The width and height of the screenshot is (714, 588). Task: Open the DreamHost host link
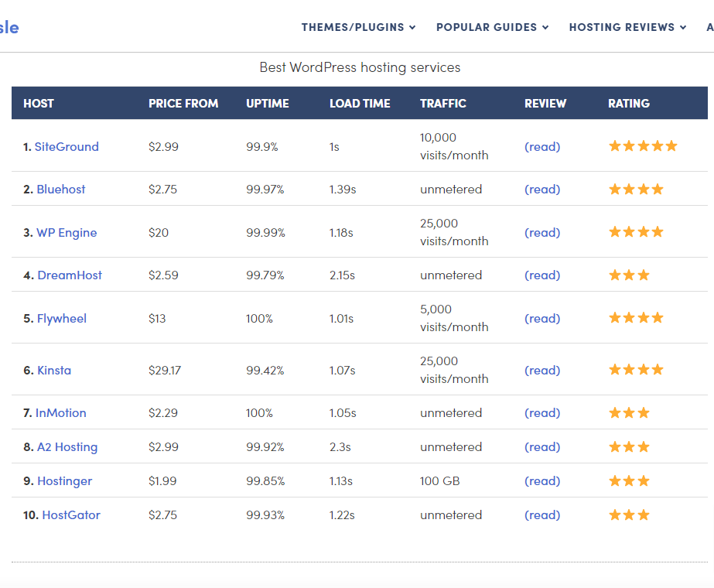[x=69, y=275]
